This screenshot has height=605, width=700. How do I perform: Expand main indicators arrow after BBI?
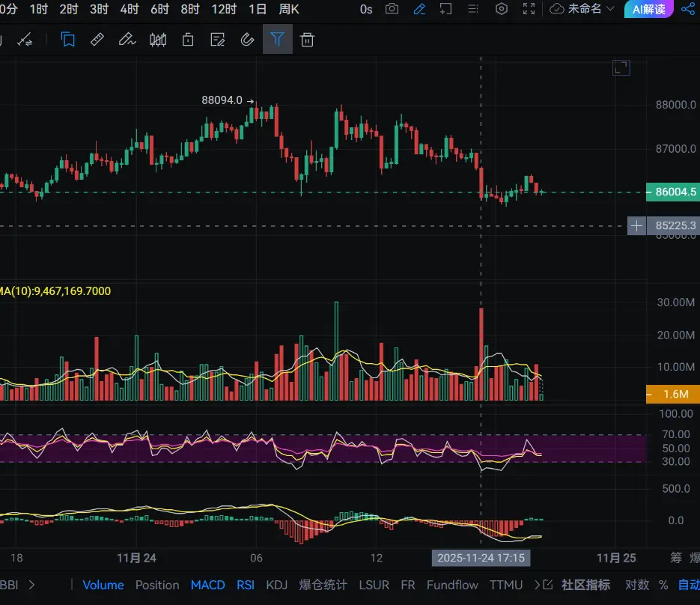[x=31, y=585]
